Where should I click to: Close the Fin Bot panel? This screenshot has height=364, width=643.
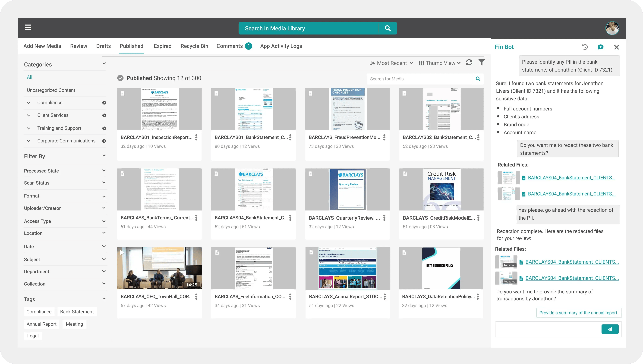coord(617,47)
